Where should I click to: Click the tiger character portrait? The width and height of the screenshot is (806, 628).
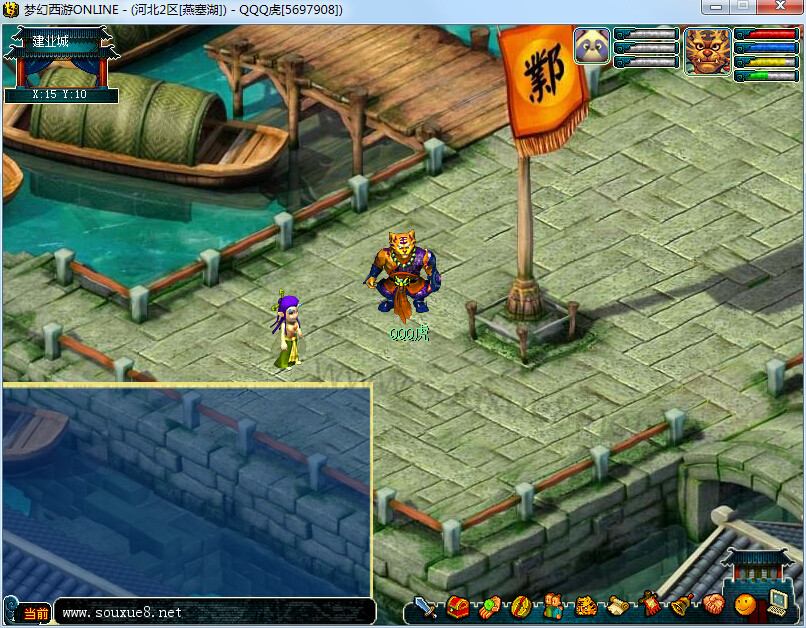[x=707, y=52]
